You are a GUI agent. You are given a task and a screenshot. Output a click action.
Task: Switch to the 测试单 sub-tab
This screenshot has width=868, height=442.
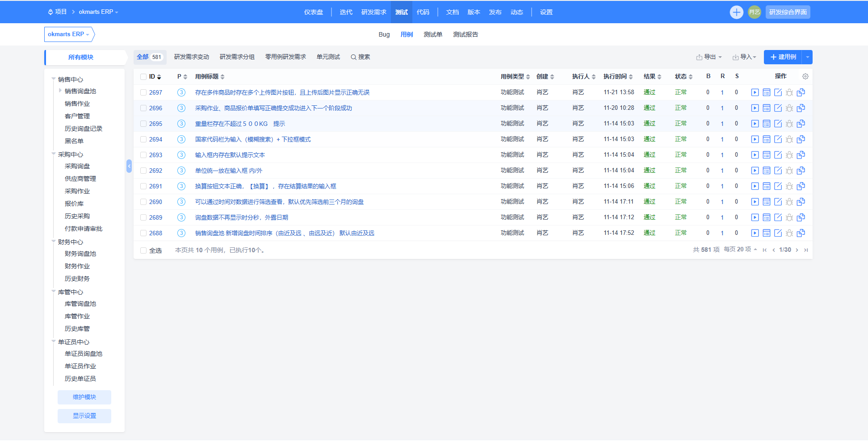click(433, 34)
